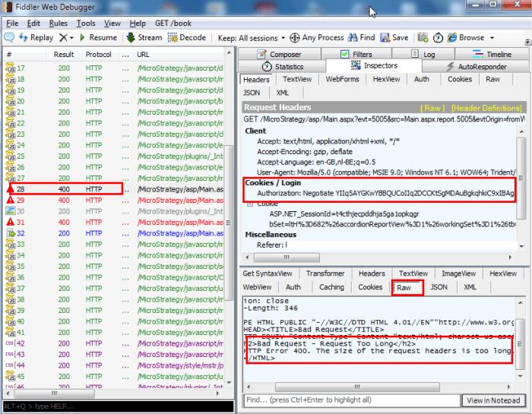Open the View menu
Viewport: 532px width, 414px height.
tap(112, 24)
